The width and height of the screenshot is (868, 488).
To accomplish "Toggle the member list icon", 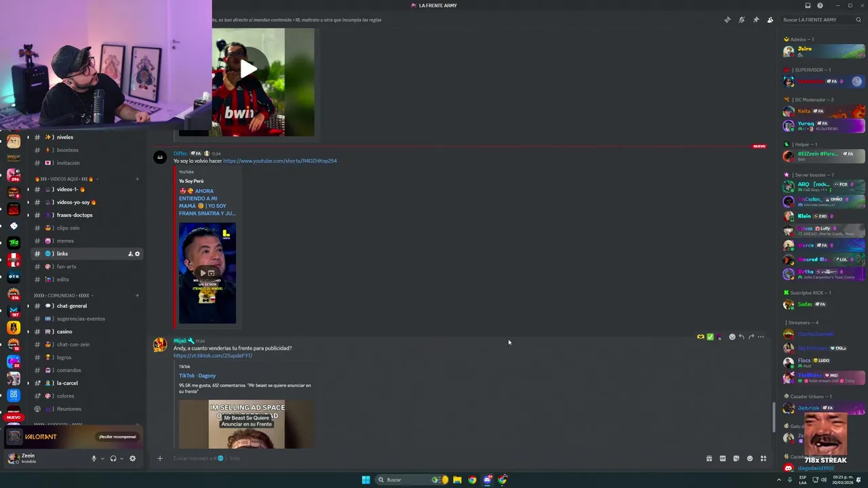I will click(x=770, y=20).
